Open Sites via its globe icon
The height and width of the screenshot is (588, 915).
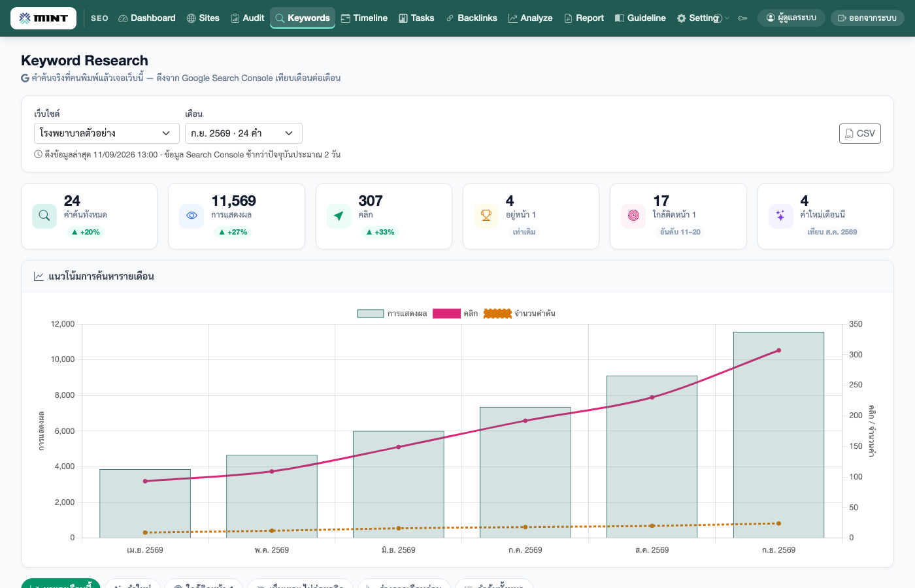191,18
